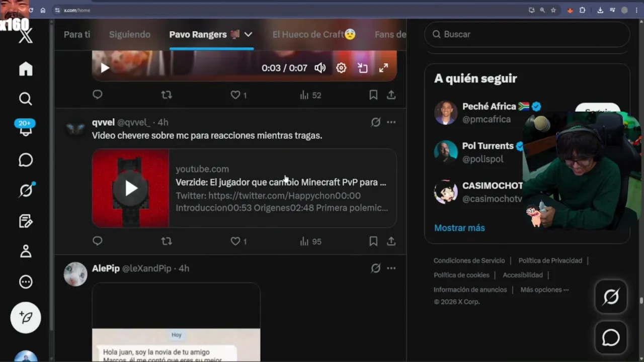Open Condiciones de Servicio link
The width and height of the screenshot is (644, 362).
(469, 260)
